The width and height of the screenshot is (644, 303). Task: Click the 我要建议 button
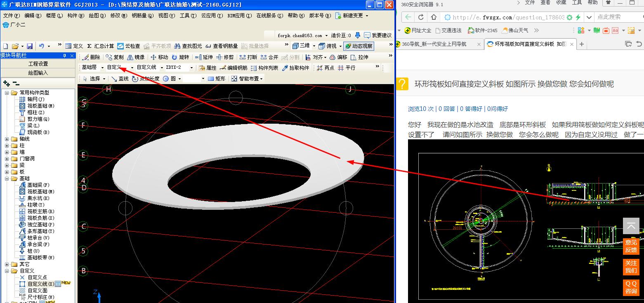click(377, 35)
